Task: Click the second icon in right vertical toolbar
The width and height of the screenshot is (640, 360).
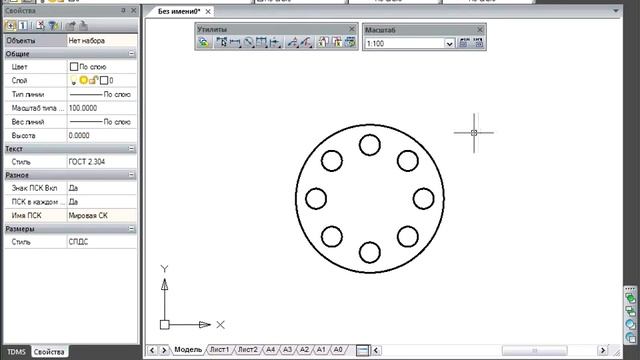Action: 630,311
